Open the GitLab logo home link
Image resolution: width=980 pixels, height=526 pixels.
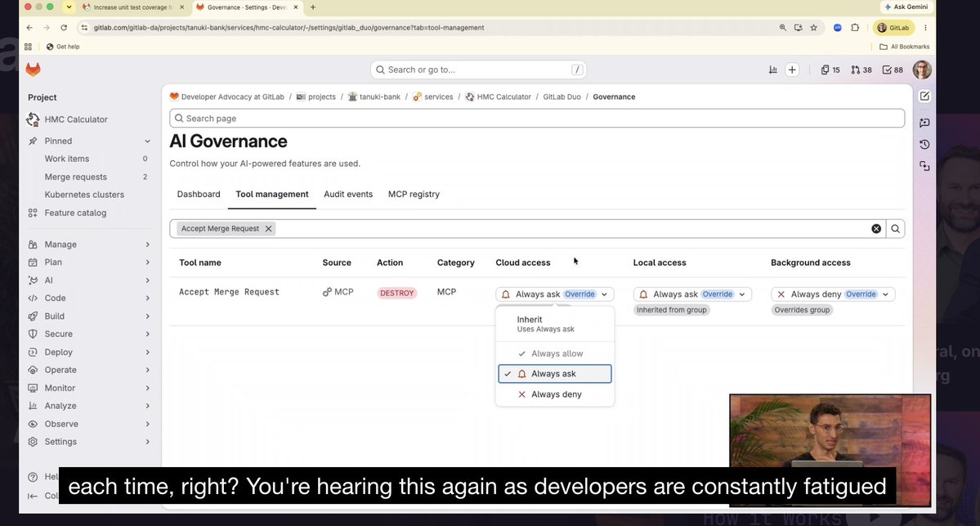pyautogui.click(x=34, y=70)
